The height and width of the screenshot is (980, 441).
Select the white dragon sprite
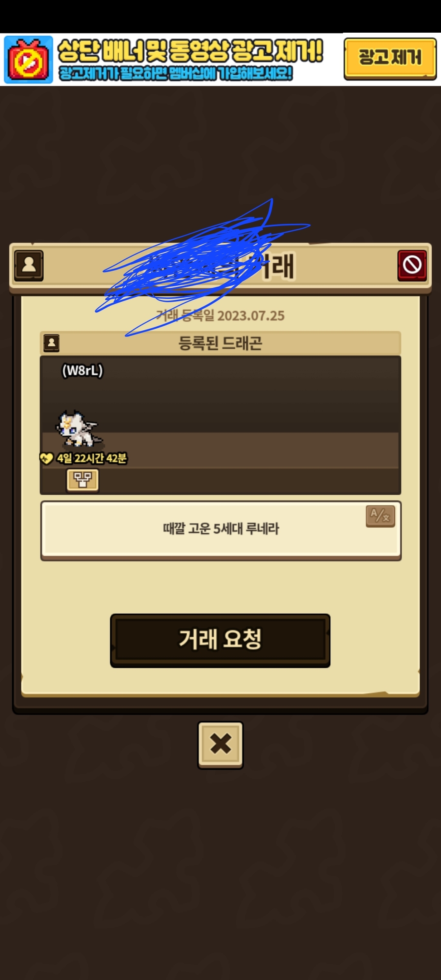click(x=78, y=429)
